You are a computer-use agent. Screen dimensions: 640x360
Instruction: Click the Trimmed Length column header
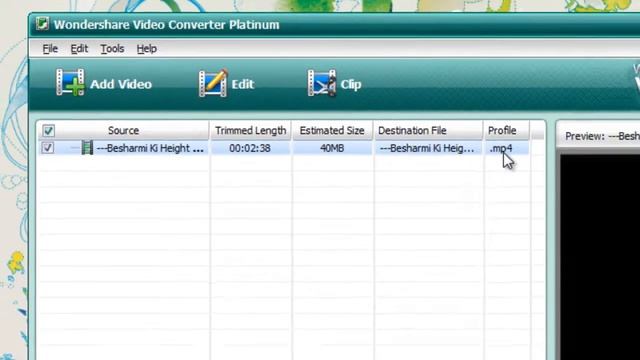[x=251, y=131]
